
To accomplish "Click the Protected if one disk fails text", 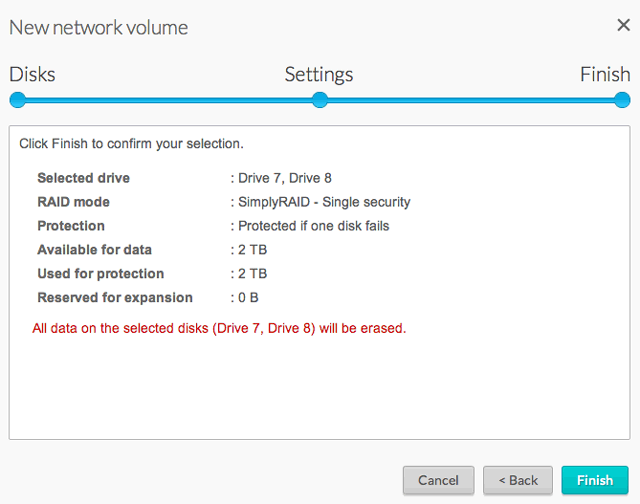I will pos(313,226).
